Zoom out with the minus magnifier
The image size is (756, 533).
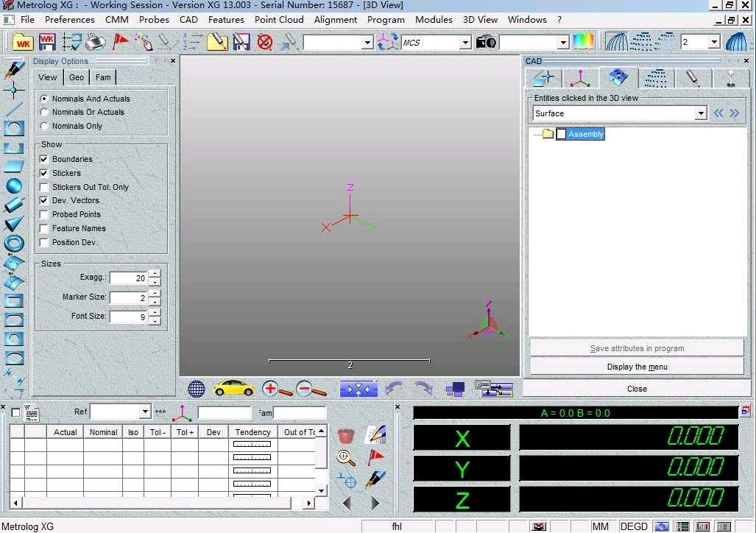(311, 389)
